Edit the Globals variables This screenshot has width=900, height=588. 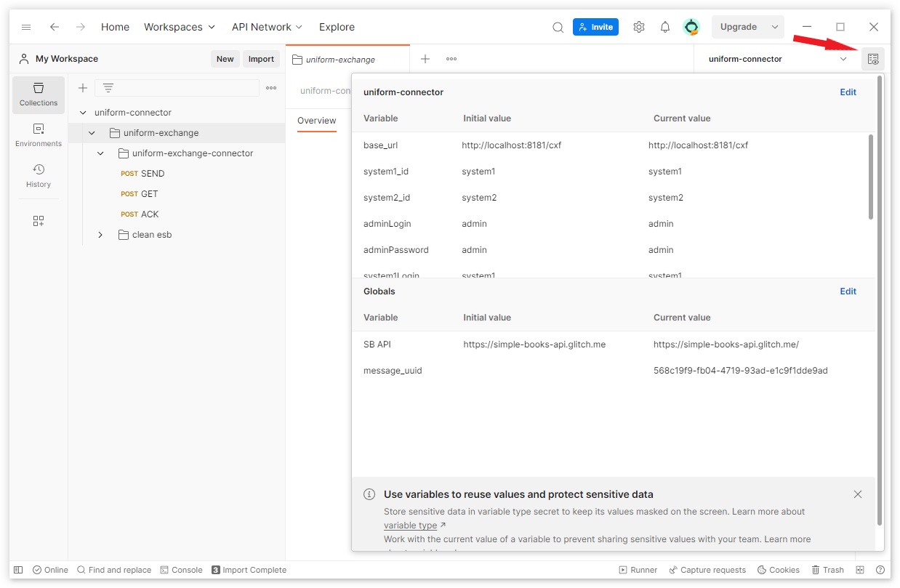click(848, 291)
